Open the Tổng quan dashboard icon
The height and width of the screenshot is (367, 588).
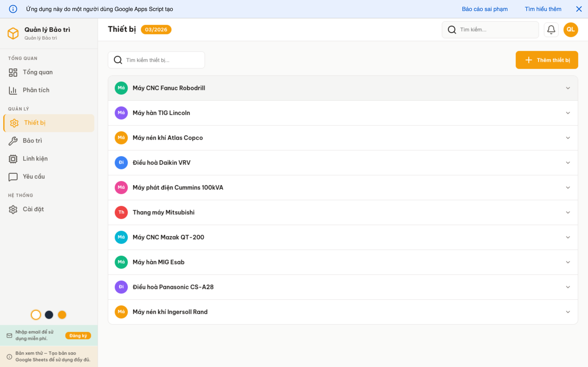coord(13,72)
